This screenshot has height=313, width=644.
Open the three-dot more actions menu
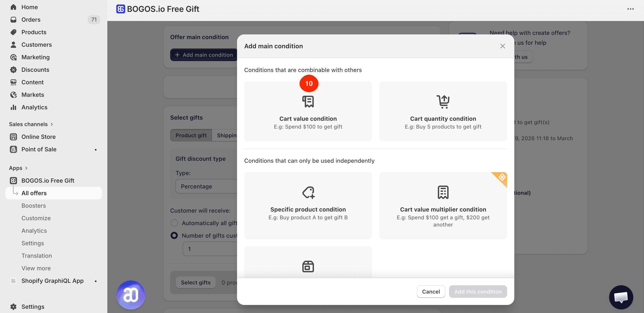point(630,9)
